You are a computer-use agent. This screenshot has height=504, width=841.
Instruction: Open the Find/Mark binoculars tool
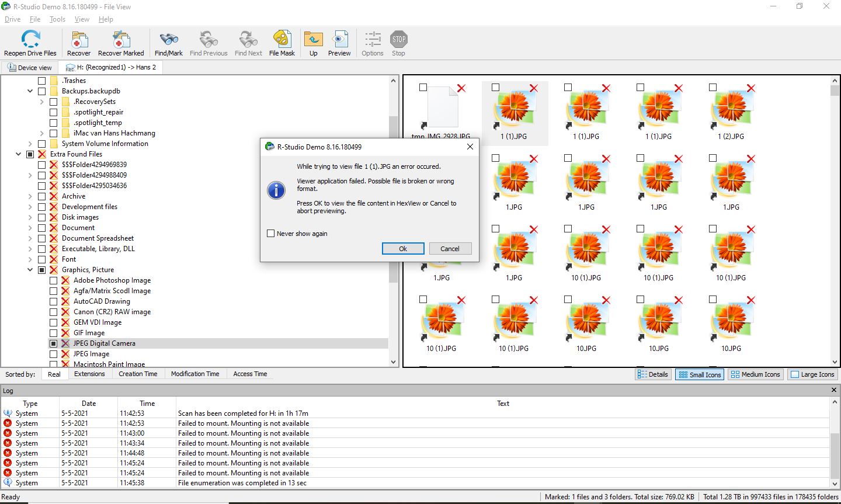tap(169, 39)
